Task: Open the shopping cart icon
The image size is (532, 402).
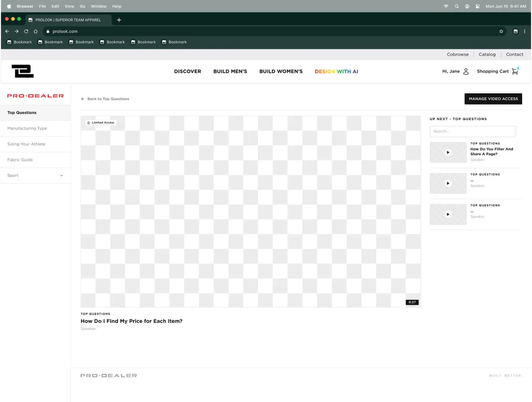Action: (515, 71)
